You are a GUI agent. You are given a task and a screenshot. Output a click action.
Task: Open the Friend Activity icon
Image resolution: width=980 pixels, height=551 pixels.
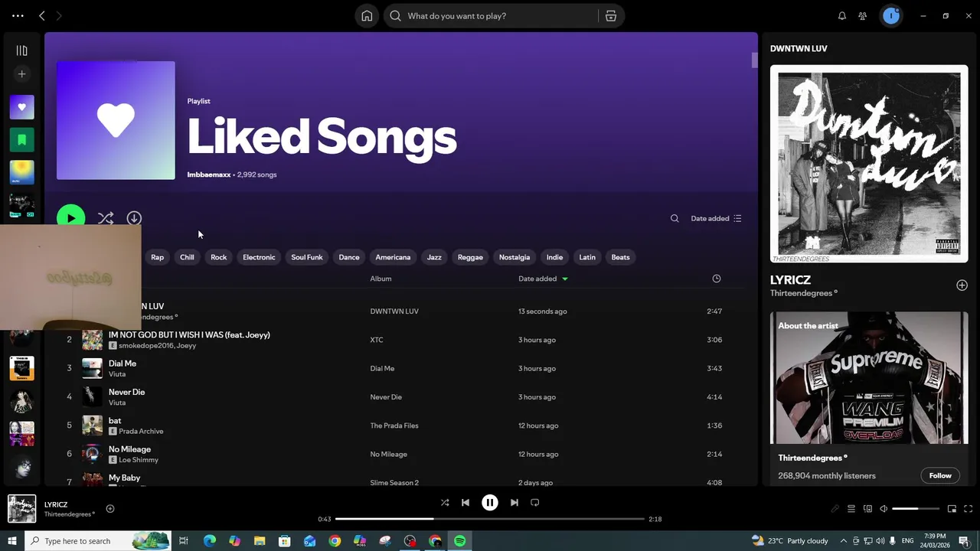(x=863, y=16)
